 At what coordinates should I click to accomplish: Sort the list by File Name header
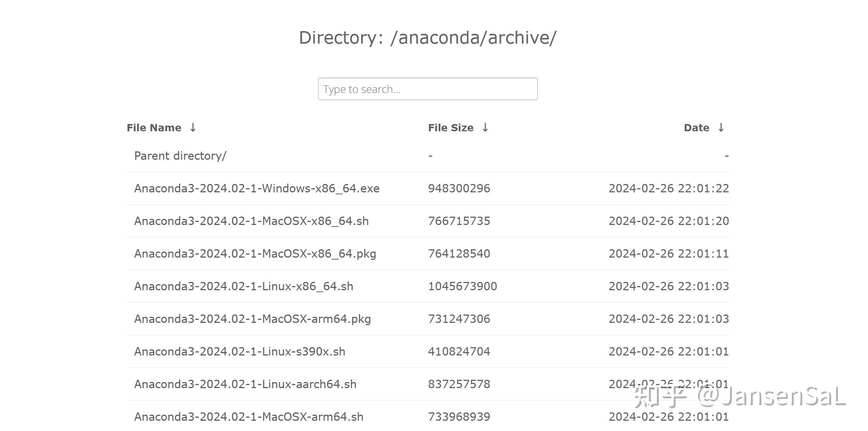[x=154, y=128]
